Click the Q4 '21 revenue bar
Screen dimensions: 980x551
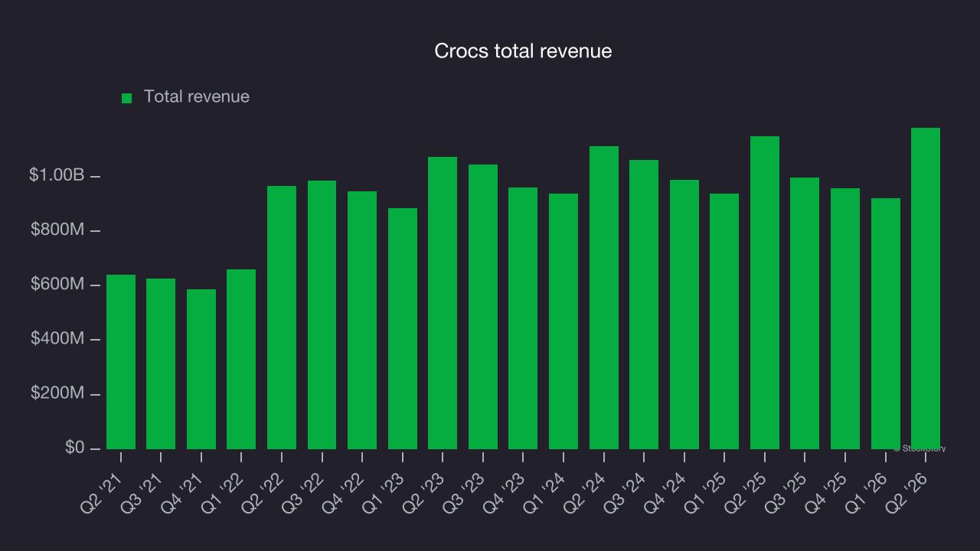click(x=201, y=370)
